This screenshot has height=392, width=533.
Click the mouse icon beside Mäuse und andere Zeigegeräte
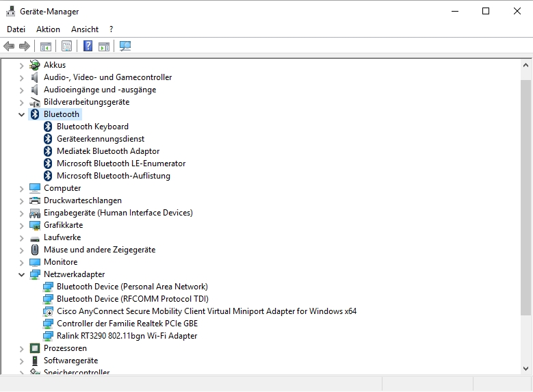tap(35, 250)
